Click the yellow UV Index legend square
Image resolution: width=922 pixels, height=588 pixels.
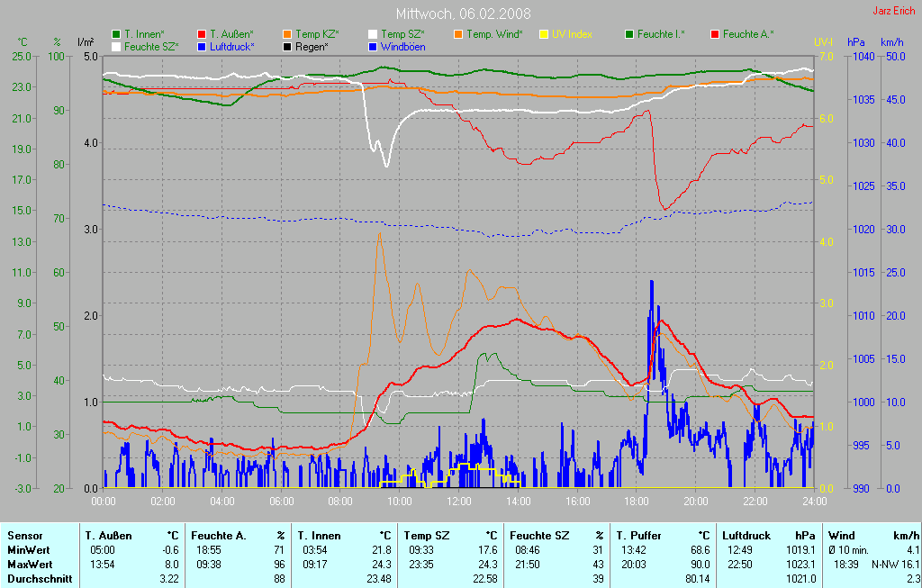tap(544, 34)
